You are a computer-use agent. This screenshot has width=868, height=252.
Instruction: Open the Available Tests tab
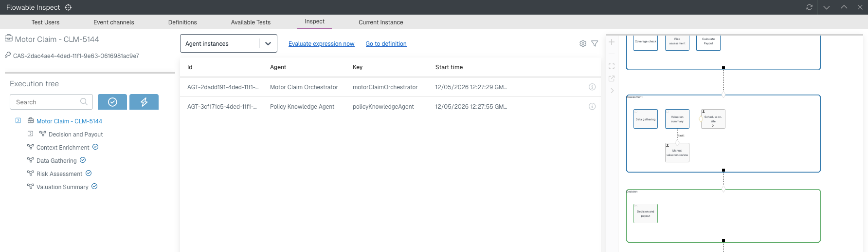click(251, 22)
